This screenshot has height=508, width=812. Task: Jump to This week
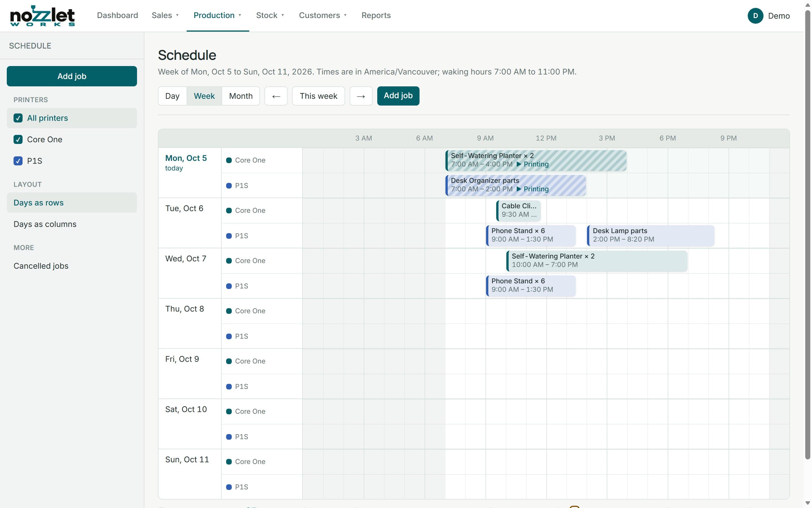(318, 96)
